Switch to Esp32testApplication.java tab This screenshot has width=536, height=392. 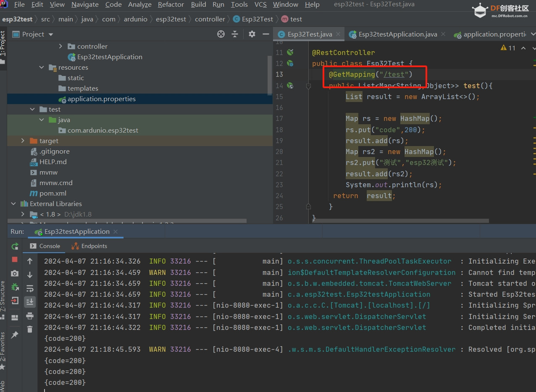click(397, 34)
